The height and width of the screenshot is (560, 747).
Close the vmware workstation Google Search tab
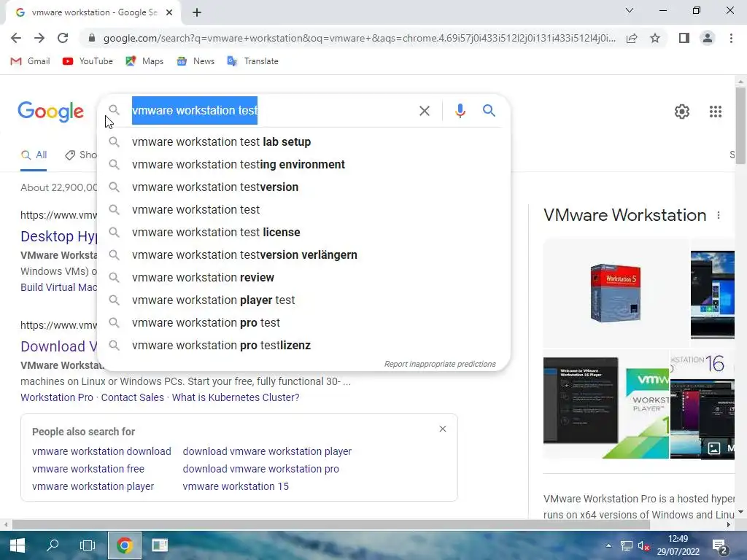click(169, 12)
